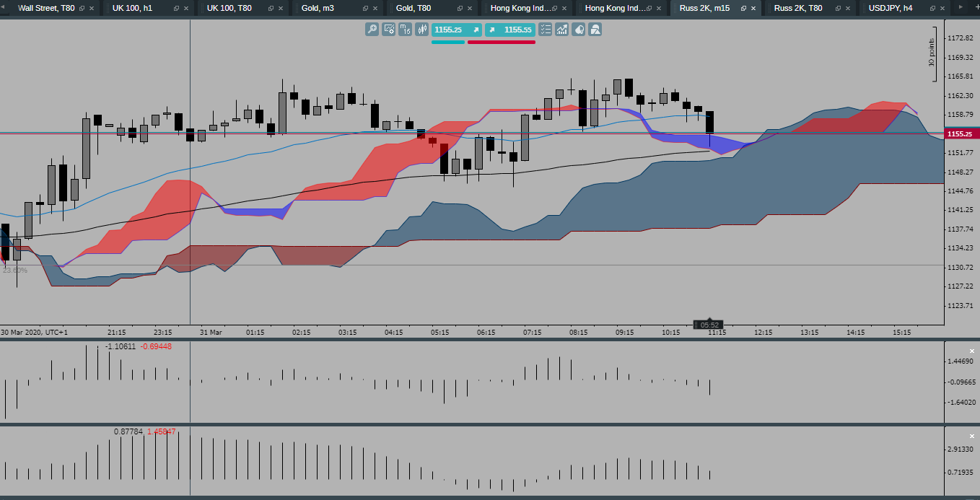Detach the Gold, m3 chart window
The width and height of the screenshot is (980, 500).
click(365, 9)
